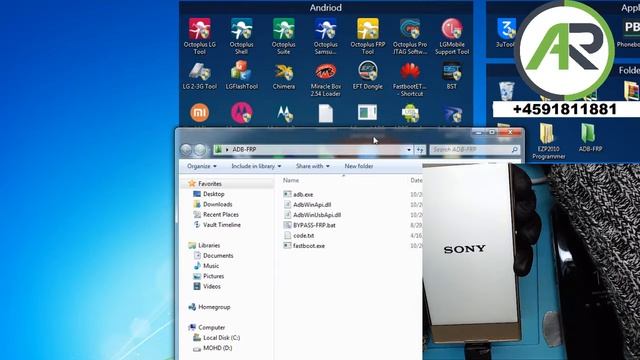The height and width of the screenshot is (360, 640).
Task: Open the Organize dropdown menu
Action: click(202, 166)
